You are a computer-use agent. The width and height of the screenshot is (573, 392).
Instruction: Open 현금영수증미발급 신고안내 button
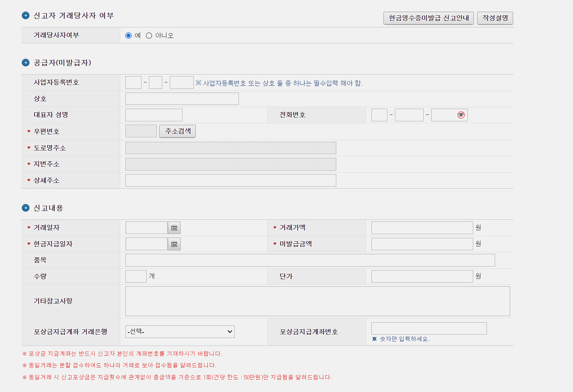(x=428, y=18)
